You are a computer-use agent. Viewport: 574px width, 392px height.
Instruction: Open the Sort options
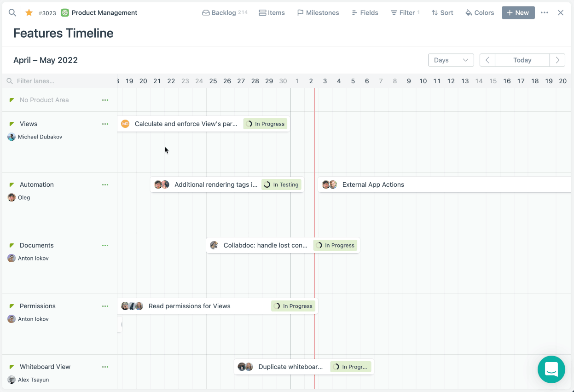tap(442, 13)
